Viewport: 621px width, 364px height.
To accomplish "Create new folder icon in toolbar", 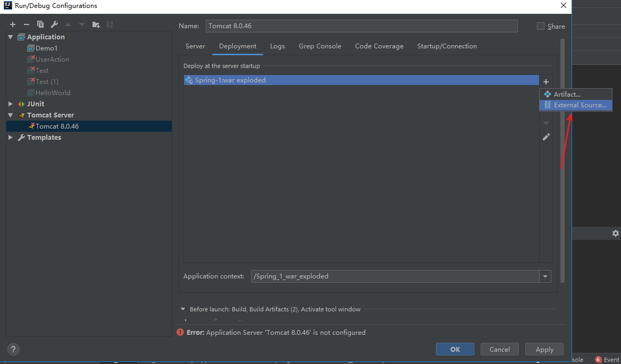I will click(96, 24).
